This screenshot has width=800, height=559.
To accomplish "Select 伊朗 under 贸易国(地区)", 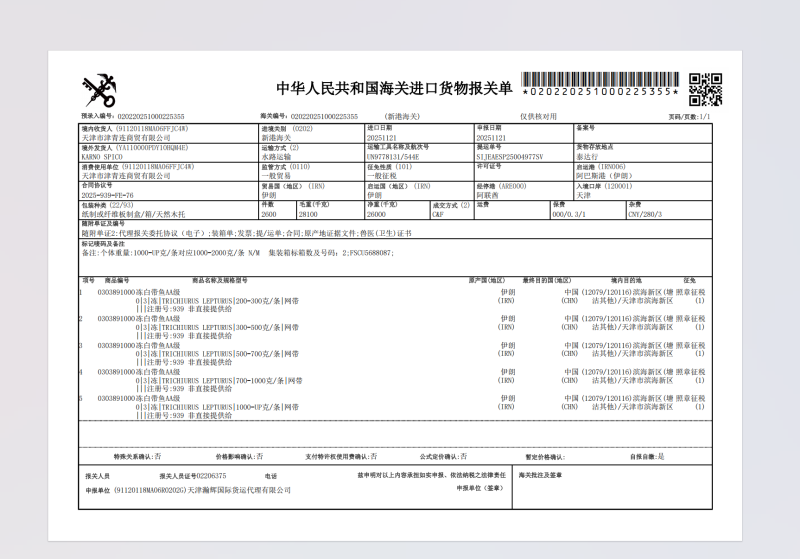I will [269, 196].
